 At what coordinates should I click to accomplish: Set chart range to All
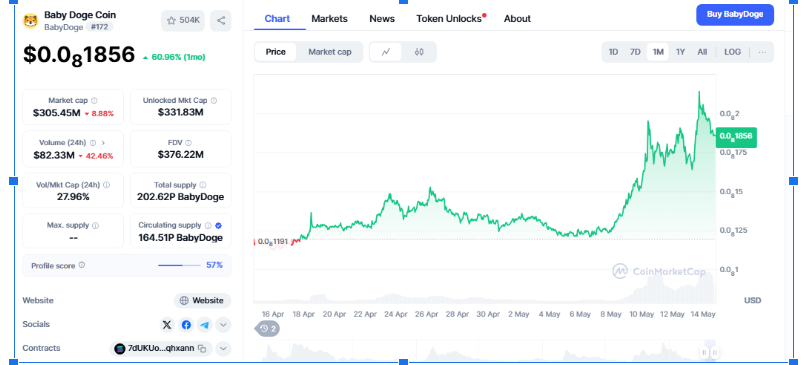pos(702,52)
